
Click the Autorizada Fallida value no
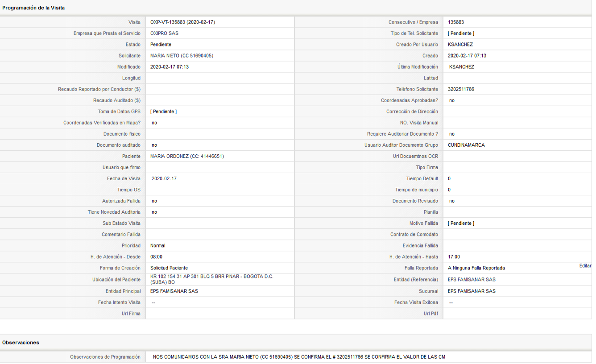154,201
